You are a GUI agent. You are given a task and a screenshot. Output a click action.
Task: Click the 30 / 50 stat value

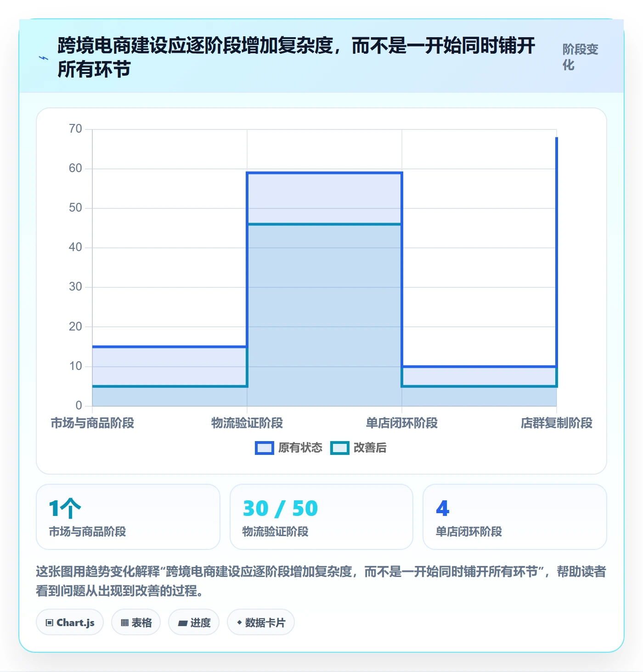[x=280, y=508]
